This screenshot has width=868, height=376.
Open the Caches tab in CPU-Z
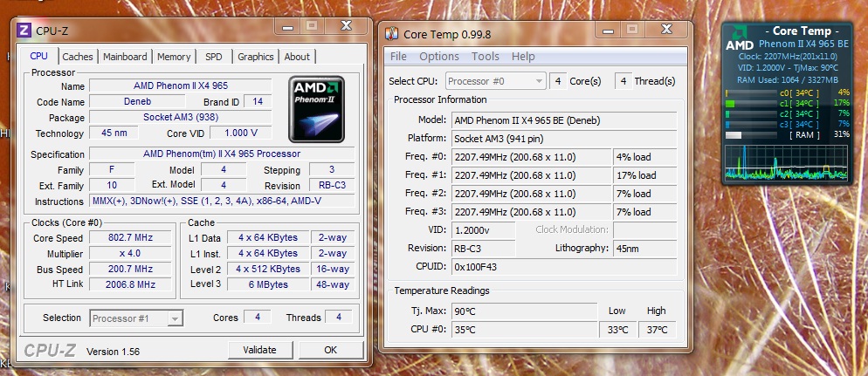pyautogui.click(x=78, y=57)
